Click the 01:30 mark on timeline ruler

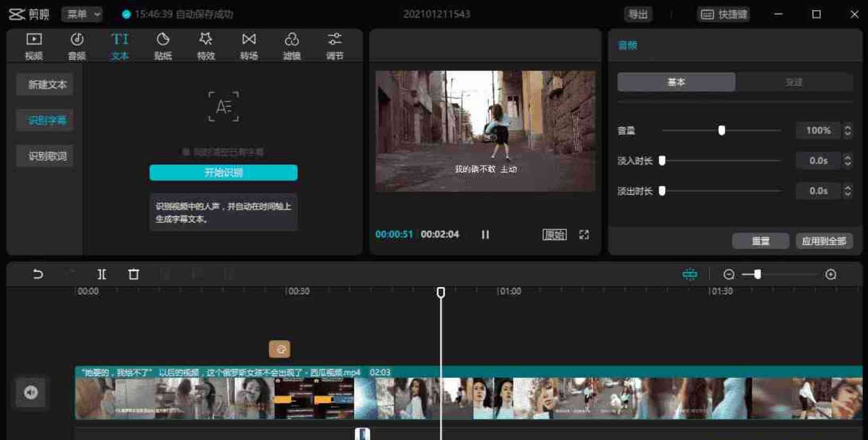tap(721, 291)
